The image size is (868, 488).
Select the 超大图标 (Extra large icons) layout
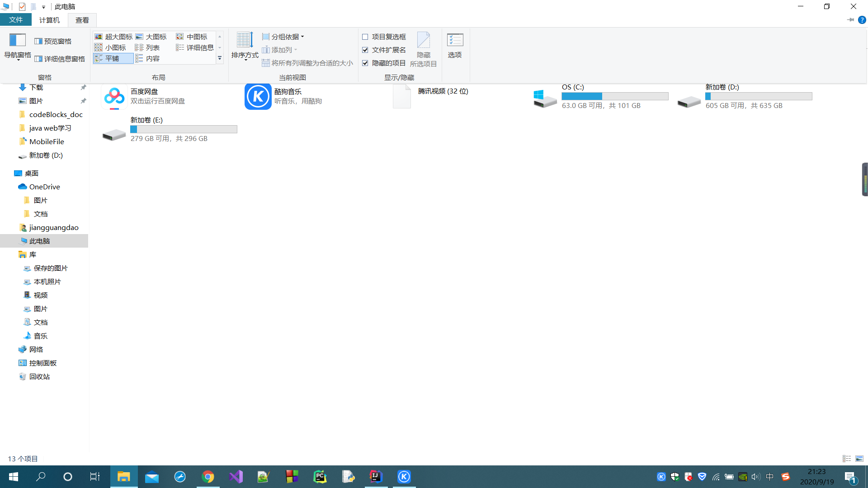tap(114, 37)
